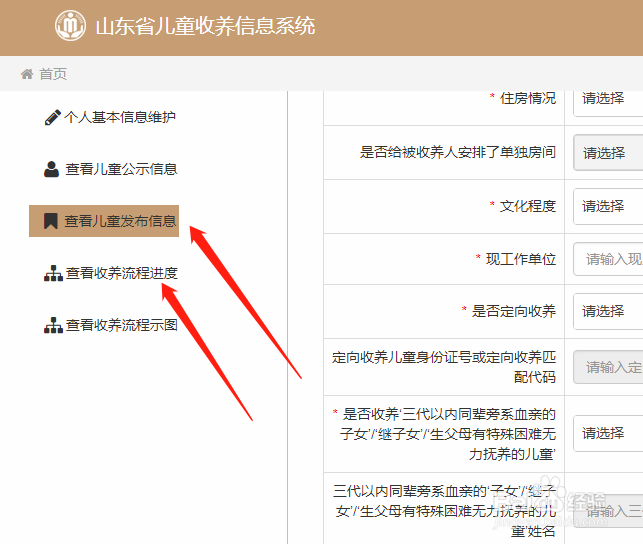Click the home icon in the breadcrumb
The width and height of the screenshot is (643, 544).
click(x=27, y=74)
